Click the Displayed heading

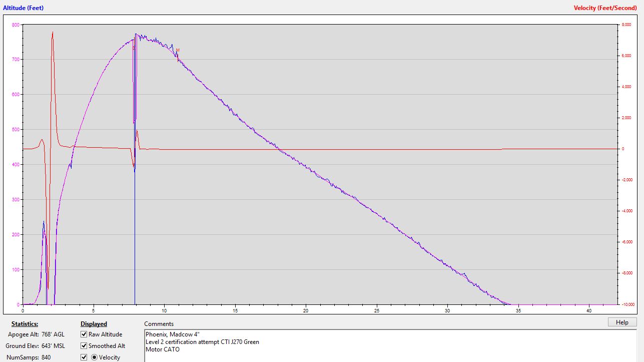coord(94,324)
